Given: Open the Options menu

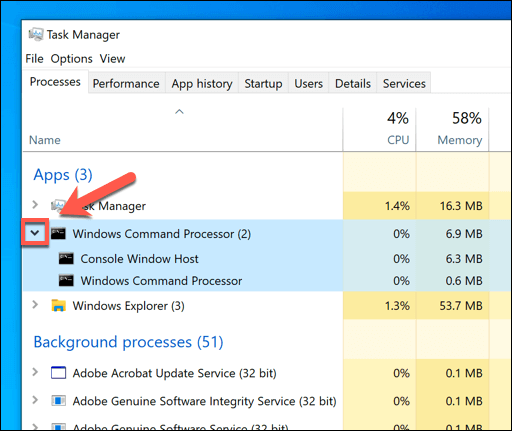Looking at the screenshot, I should pyautogui.click(x=71, y=59).
